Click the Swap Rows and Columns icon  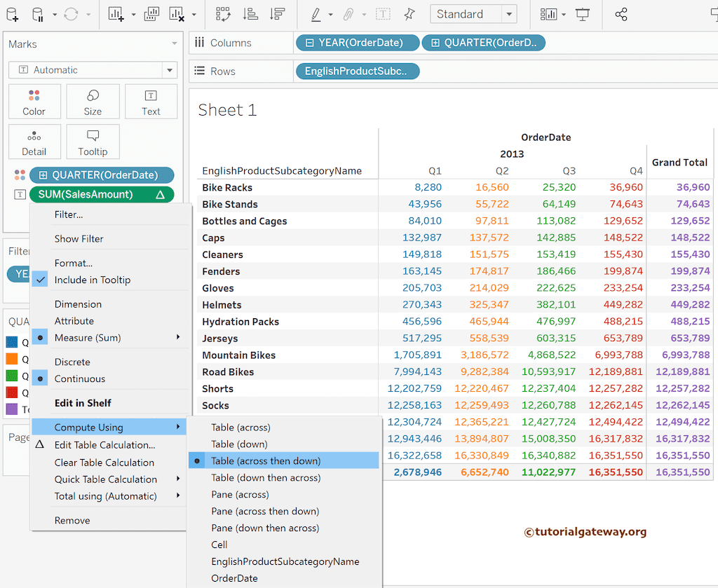coord(224,14)
